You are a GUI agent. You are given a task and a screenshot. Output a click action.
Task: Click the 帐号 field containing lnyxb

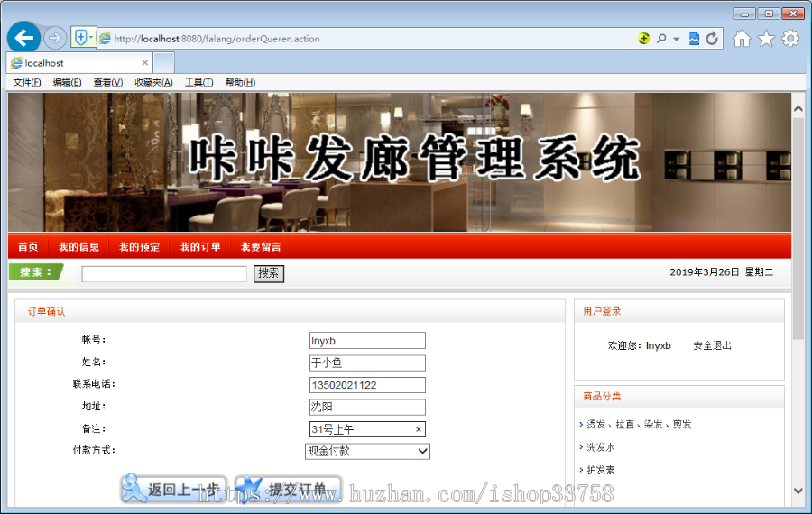367,341
